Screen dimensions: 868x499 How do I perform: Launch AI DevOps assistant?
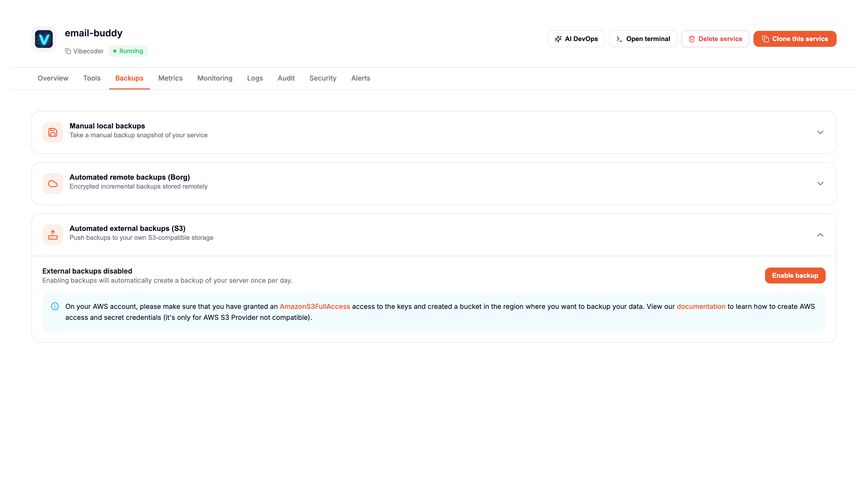pyautogui.click(x=576, y=39)
